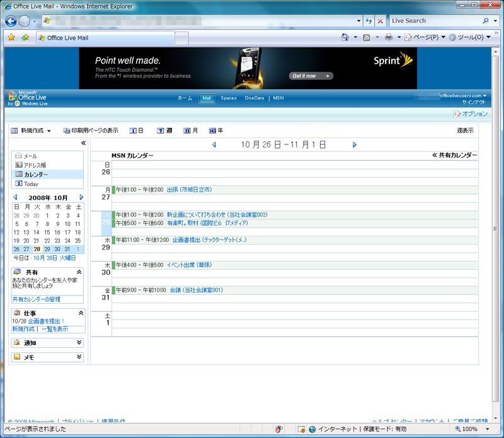Collapse the left sidebar with « icon
The width and height of the screenshot is (504, 438).
(83, 143)
